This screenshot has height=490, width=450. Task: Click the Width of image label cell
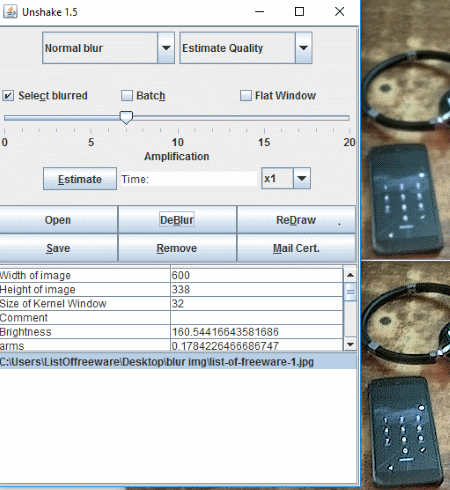tap(85, 275)
